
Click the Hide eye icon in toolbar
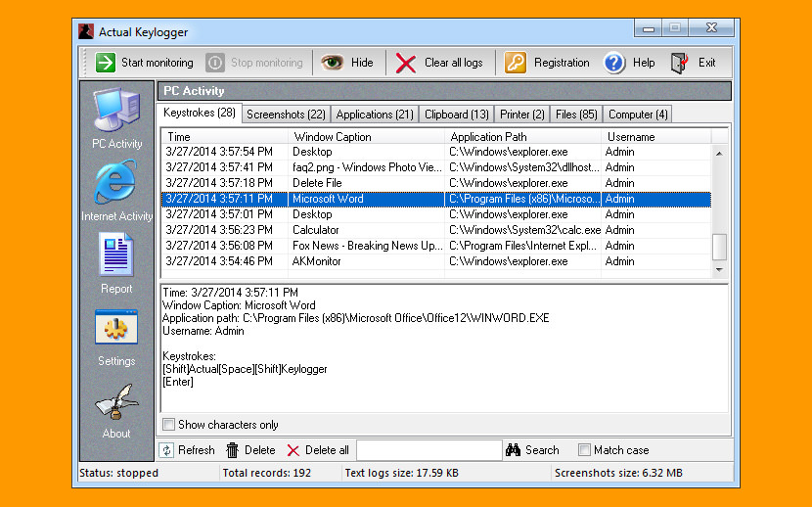[x=333, y=63]
